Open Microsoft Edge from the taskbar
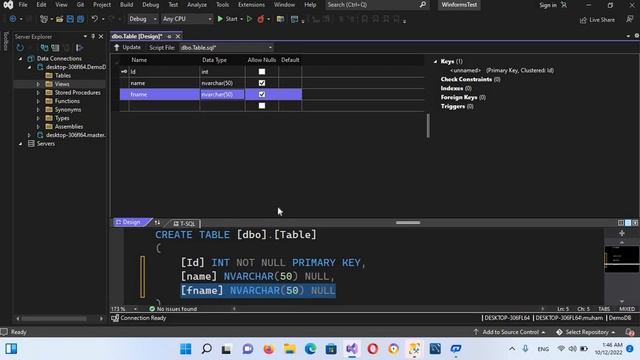This screenshot has width=640, height=360. click(x=311, y=349)
